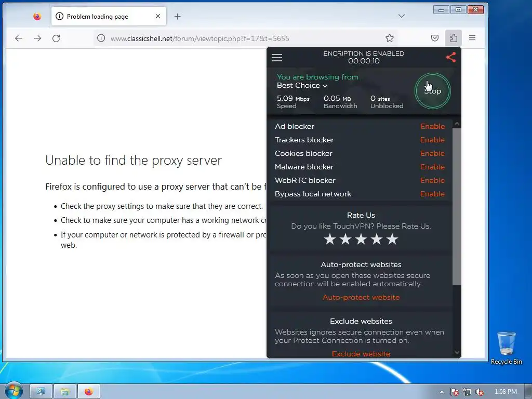Rate TouchVPN with the second star

pos(345,239)
